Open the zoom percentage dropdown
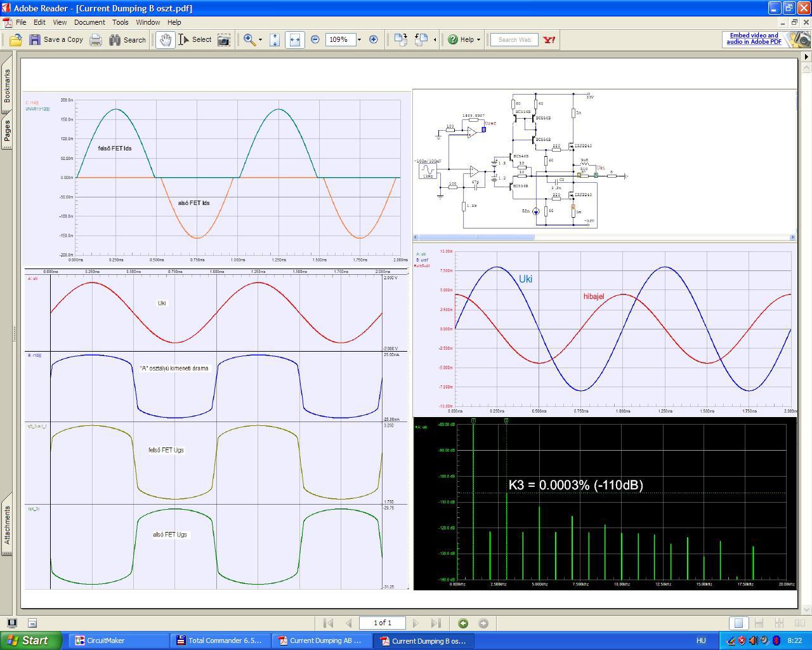 [359, 40]
